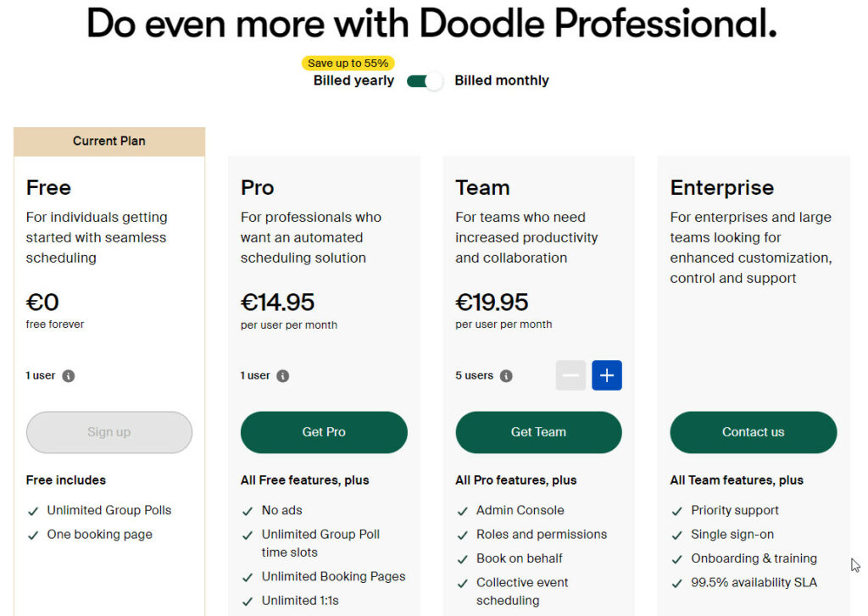868x616 pixels.
Task: Click the checkmark beside "Admin Console"
Action: tap(463, 510)
